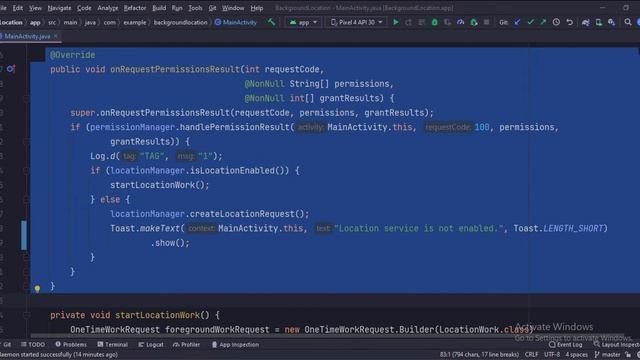Open the SDK manager icon
The height and width of the screenshot is (360, 640).
point(611,22)
